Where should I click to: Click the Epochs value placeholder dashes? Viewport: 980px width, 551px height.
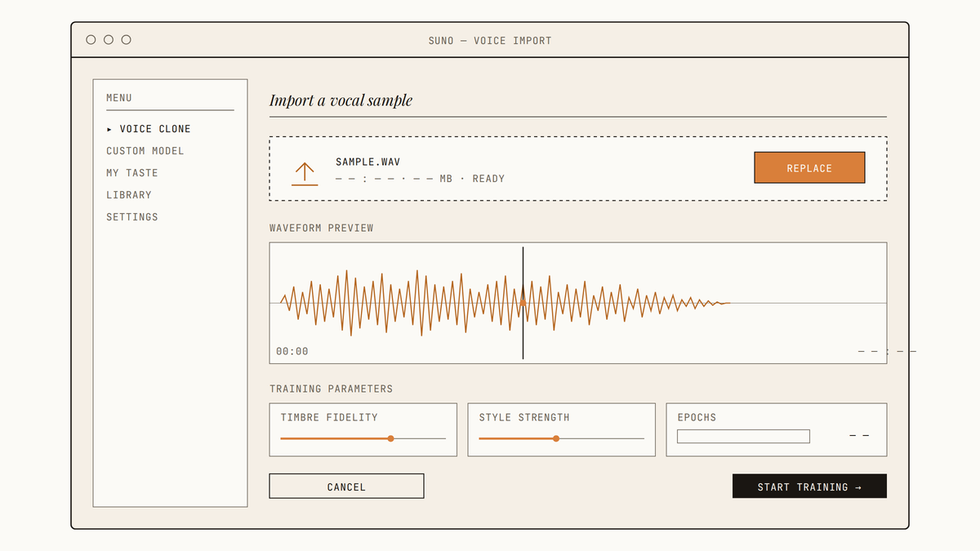(x=859, y=436)
